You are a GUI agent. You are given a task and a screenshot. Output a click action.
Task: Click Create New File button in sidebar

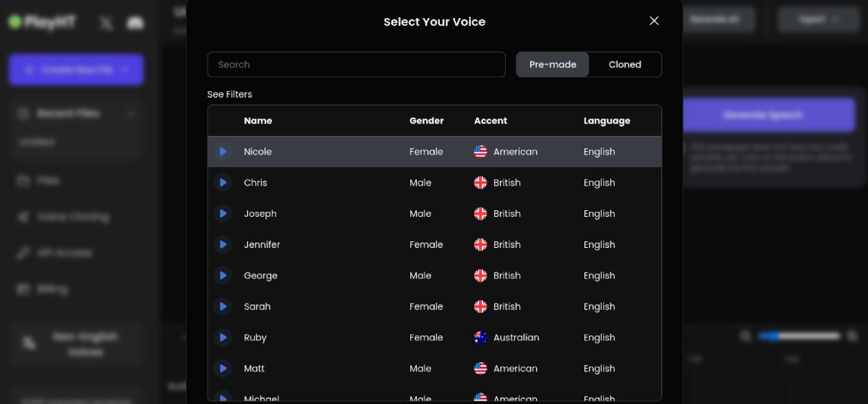(x=76, y=70)
